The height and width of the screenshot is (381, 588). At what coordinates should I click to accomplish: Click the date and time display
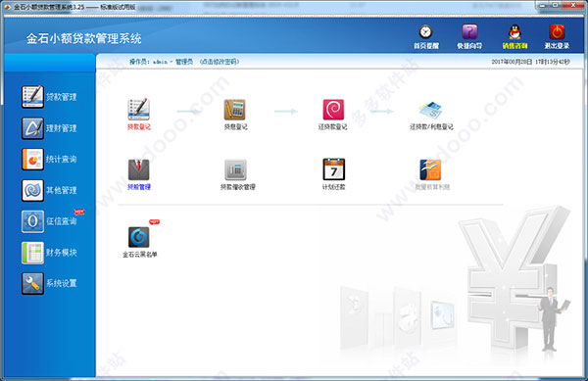(x=530, y=62)
